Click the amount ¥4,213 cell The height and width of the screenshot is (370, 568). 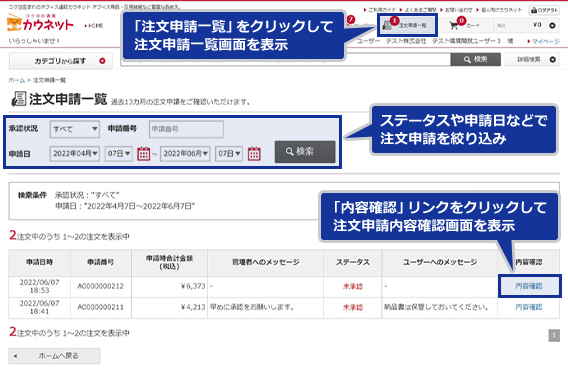170,307
